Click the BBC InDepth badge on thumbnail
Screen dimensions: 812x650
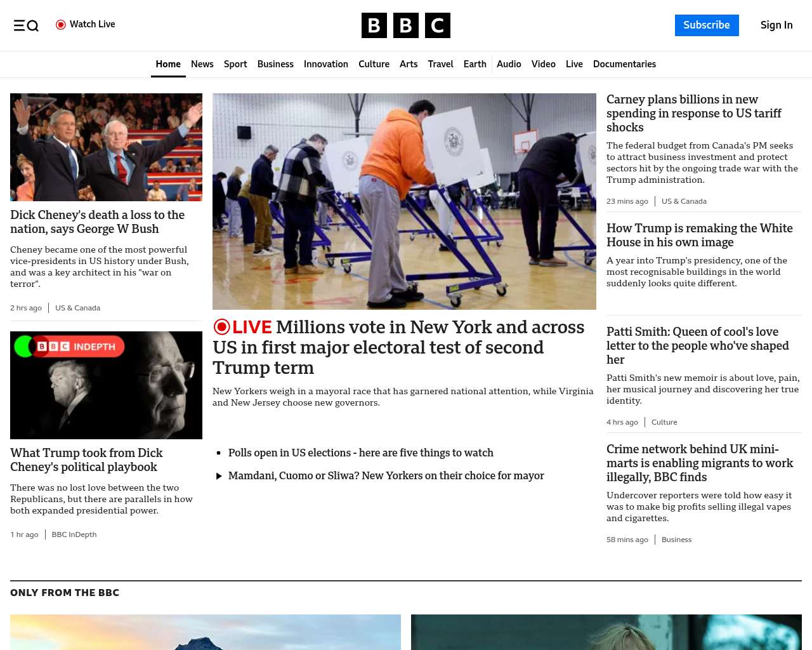(69, 347)
